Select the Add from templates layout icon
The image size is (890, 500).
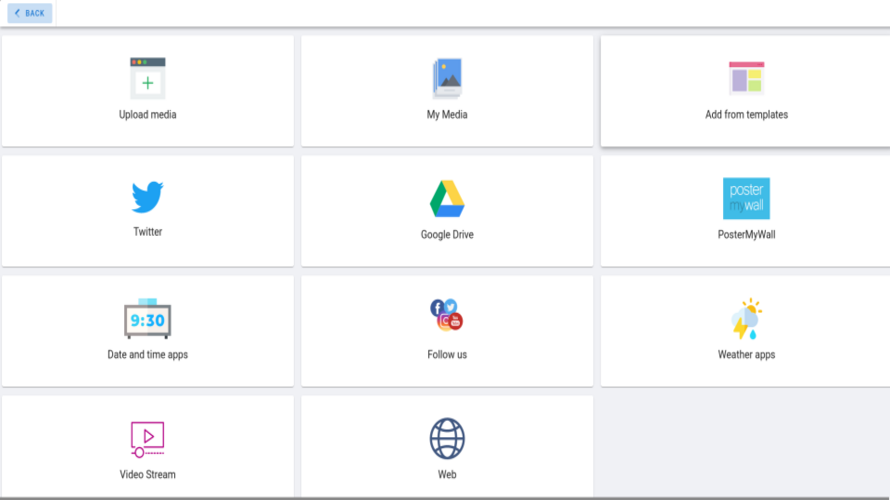coord(746,78)
